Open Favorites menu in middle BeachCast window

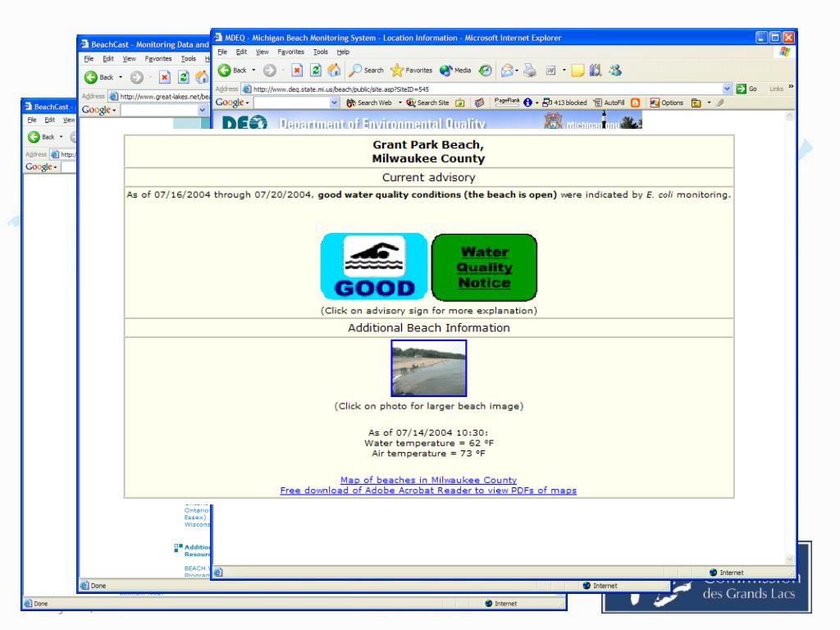[158, 59]
